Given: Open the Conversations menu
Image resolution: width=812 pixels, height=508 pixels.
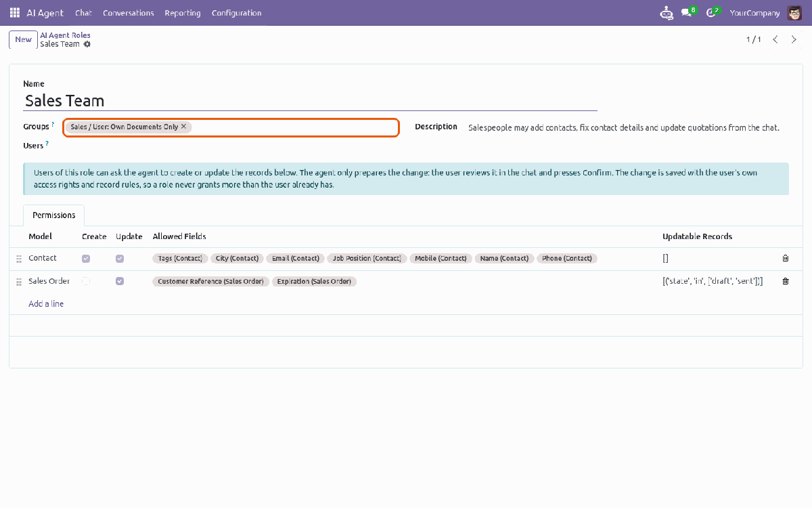Looking at the screenshot, I should [129, 13].
